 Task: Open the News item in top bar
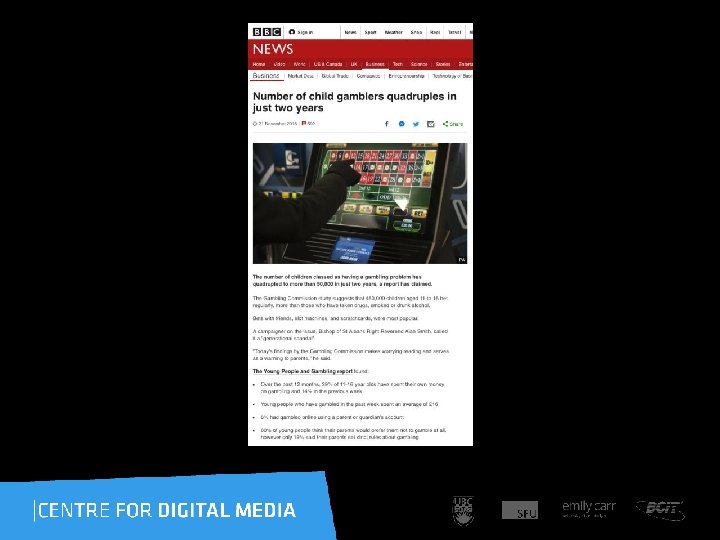pos(350,32)
